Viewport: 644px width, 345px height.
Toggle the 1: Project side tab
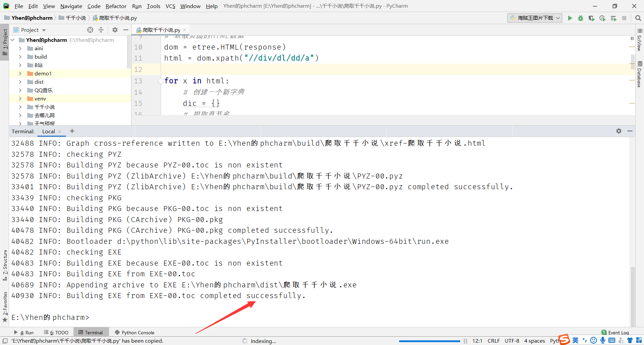(x=5, y=42)
